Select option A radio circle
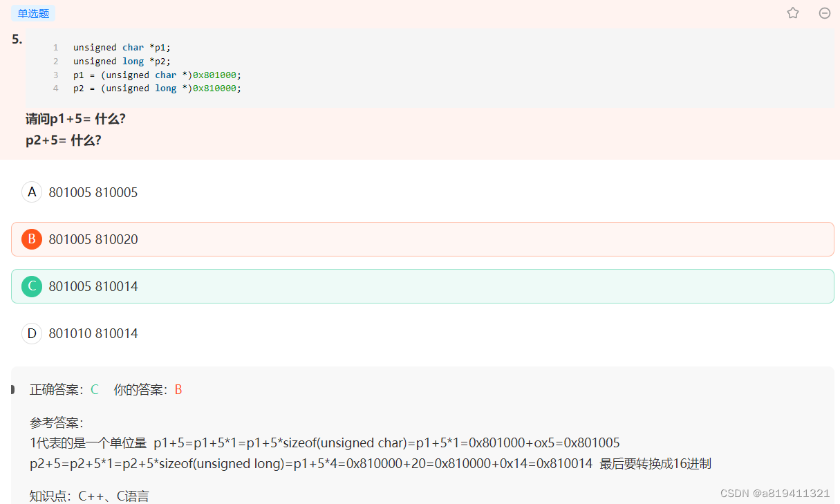The image size is (840, 504). tap(32, 192)
